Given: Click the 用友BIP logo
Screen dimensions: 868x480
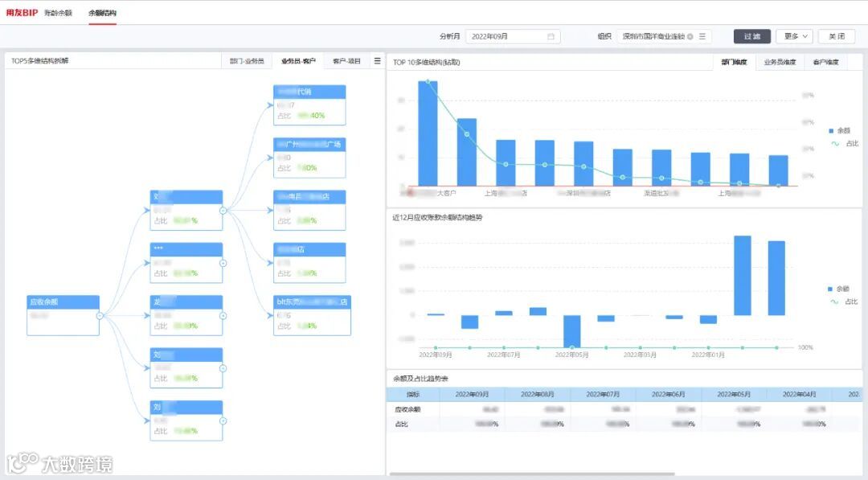Looking at the screenshot, I should coord(23,13).
